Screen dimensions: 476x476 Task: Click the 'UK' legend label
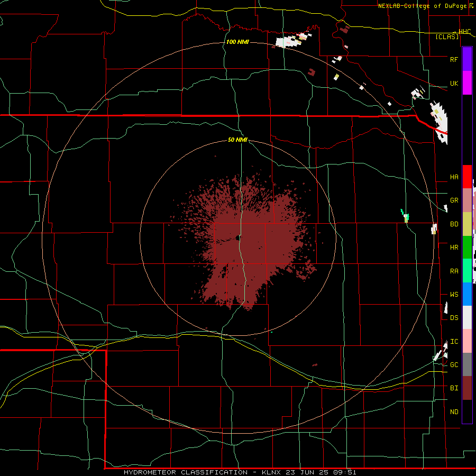454,83
